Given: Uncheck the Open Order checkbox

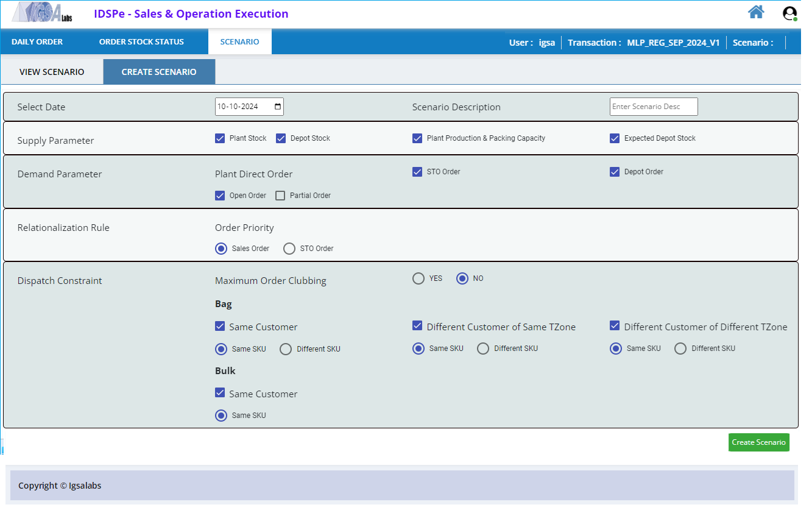Looking at the screenshot, I should (220, 196).
